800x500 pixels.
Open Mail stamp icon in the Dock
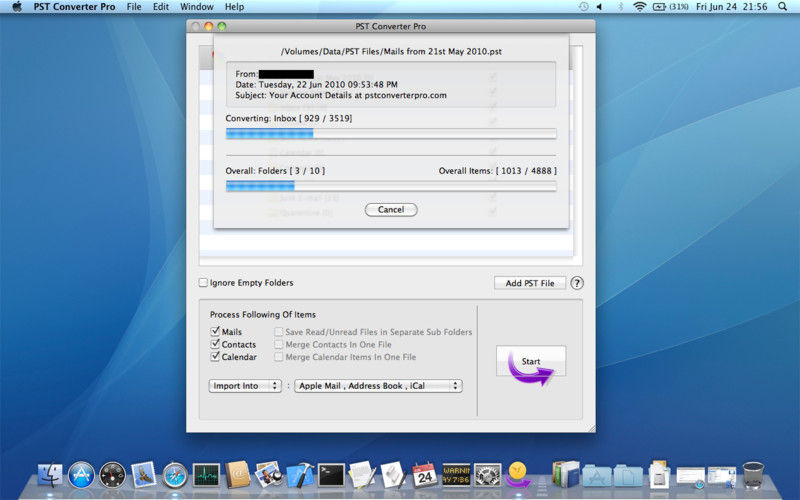[x=143, y=475]
